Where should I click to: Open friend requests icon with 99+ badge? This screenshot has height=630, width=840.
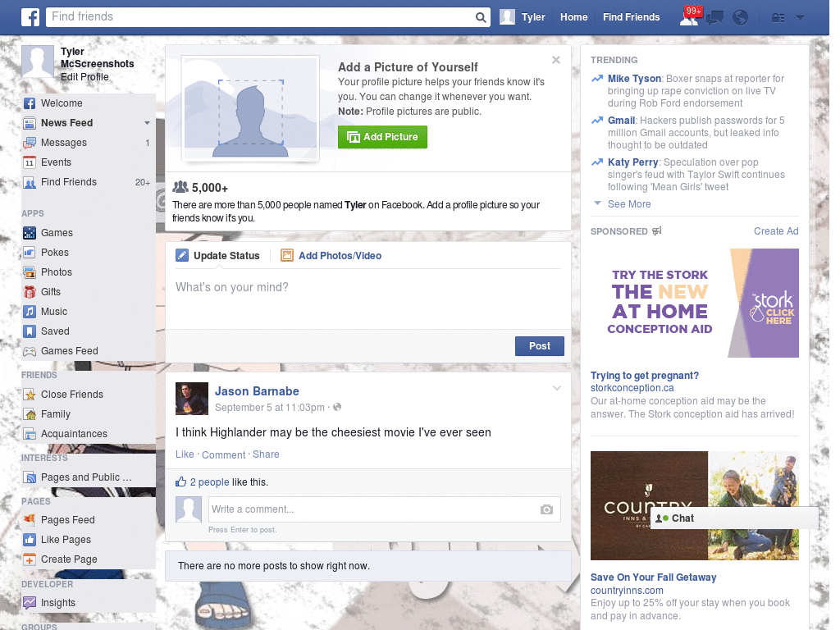coord(689,17)
